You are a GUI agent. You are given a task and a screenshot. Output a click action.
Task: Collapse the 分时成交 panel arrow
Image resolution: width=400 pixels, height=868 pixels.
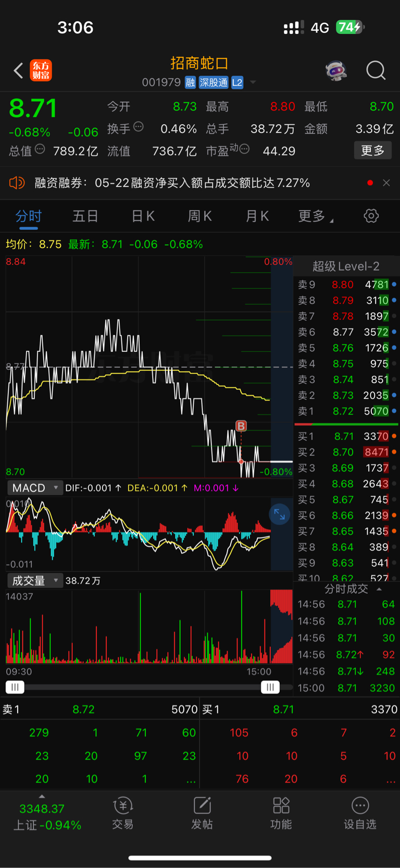[x=379, y=589]
